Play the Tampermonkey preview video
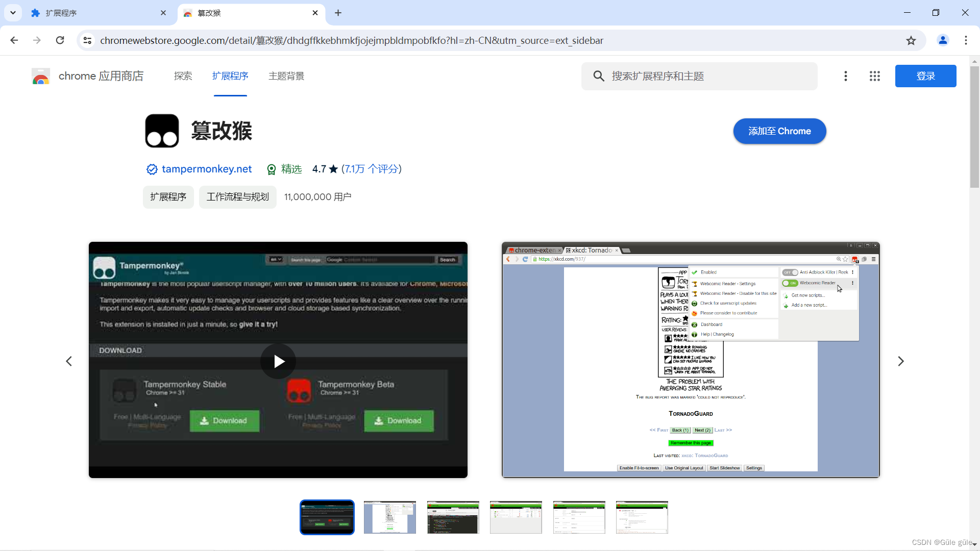The height and width of the screenshot is (551, 980). pyautogui.click(x=278, y=361)
